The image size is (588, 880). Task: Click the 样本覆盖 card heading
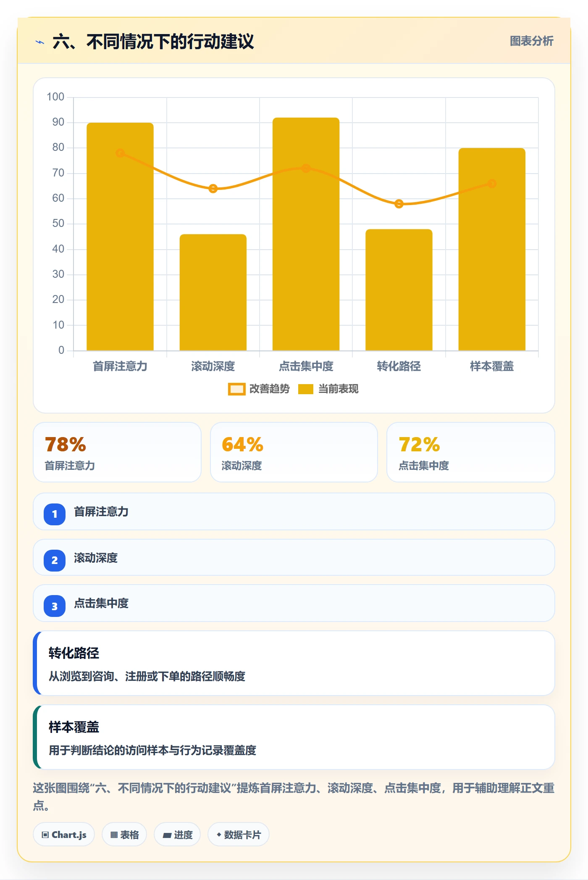click(x=74, y=727)
